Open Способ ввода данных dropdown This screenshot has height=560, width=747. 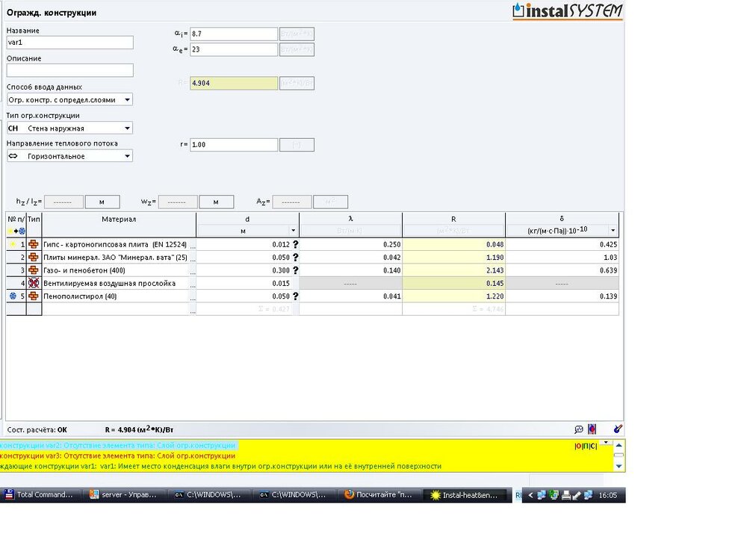tap(127, 100)
